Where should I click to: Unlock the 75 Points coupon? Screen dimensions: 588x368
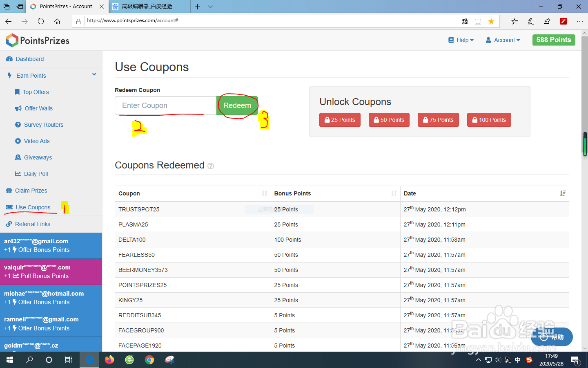(x=438, y=120)
